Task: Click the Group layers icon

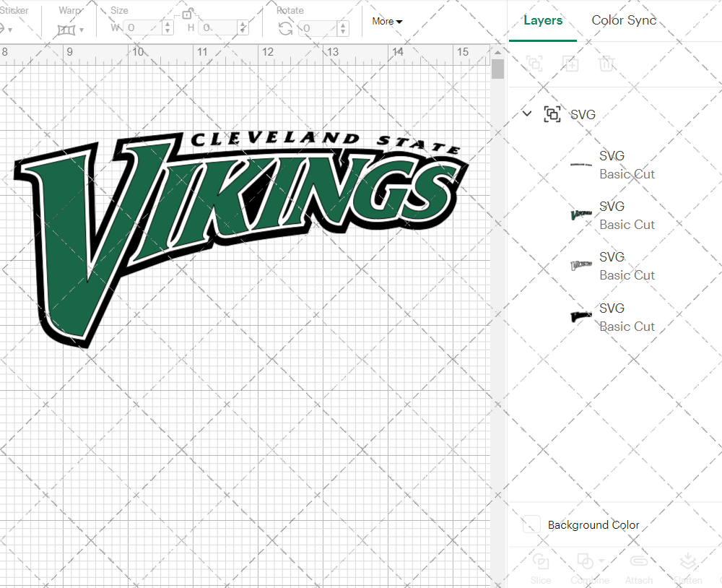Action: 534,63
